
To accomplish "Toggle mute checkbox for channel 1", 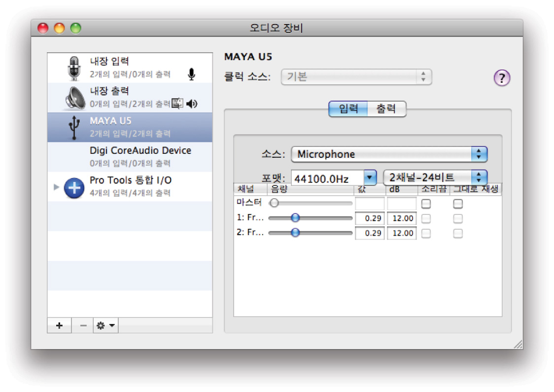I will tap(426, 218).
